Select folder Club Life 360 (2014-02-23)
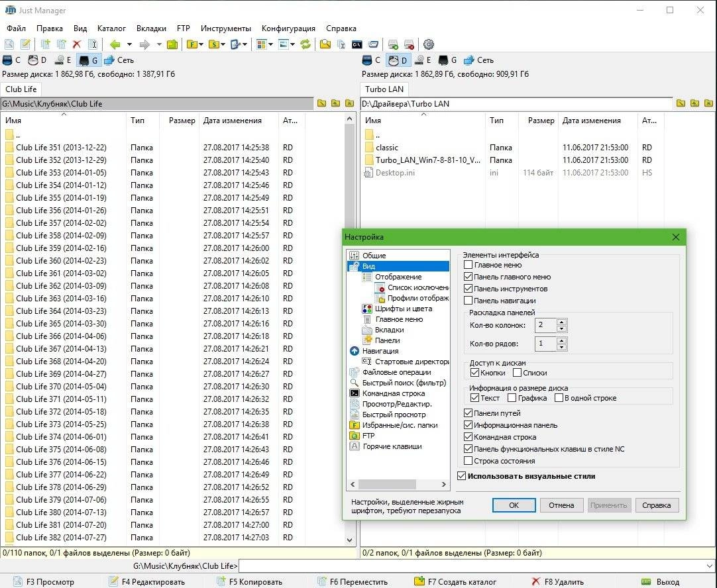This screenshot has height=588, width=717. 61,260
